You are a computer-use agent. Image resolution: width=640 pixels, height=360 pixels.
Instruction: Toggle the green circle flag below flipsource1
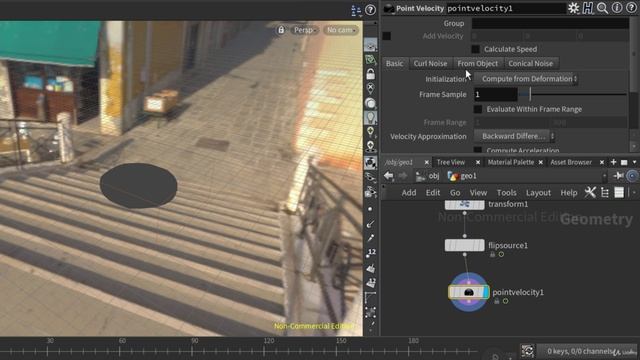pyautogui.click(x=501, y=254)
